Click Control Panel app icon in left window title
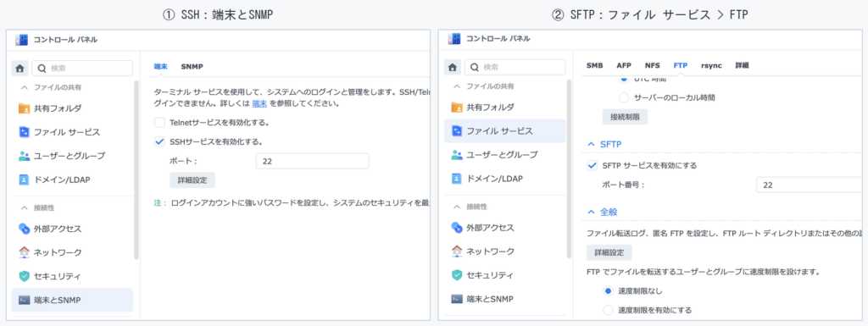 (21, 39)
